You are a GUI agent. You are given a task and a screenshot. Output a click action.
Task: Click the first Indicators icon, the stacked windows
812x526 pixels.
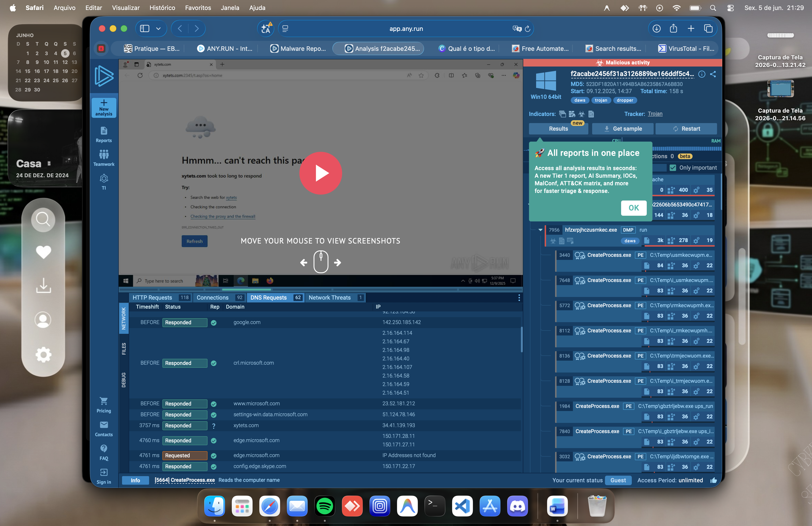click(563, 114)
